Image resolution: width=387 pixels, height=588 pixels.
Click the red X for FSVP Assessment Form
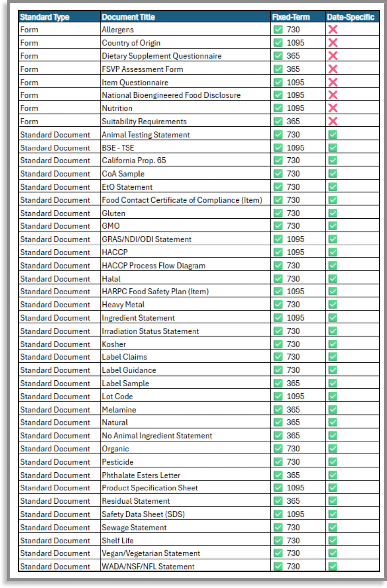(x=333, y=69)
